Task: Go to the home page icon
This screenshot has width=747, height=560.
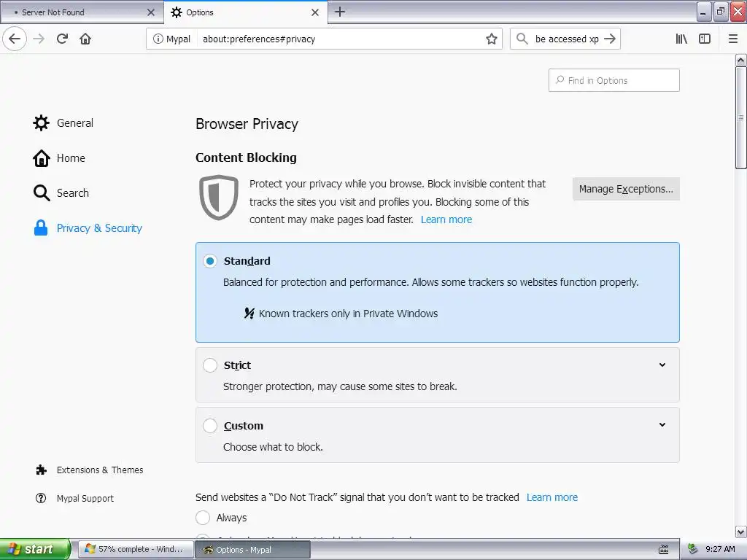Action: 85,39
